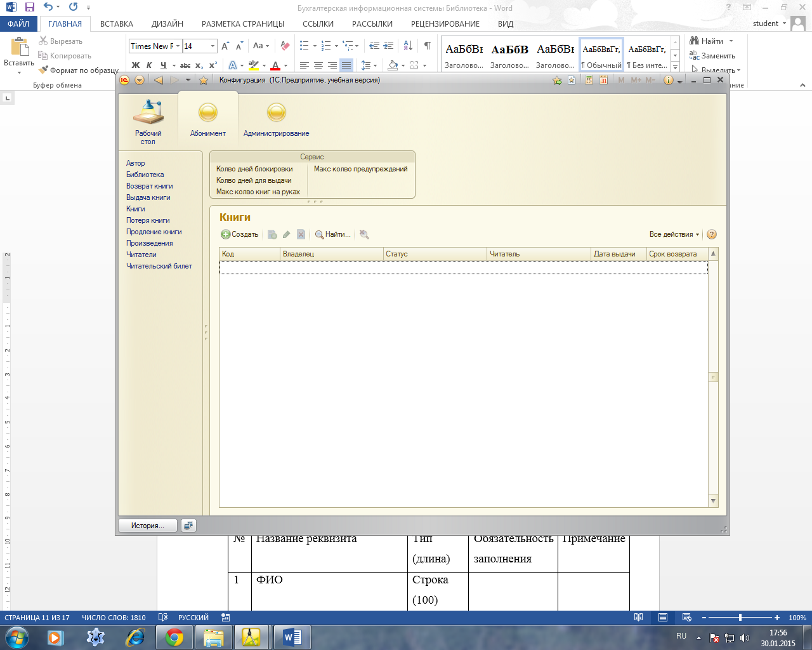Open the Favorites star in 1C title bar
The height and width of the screenshot is (650, 812).
coord(203,80)
